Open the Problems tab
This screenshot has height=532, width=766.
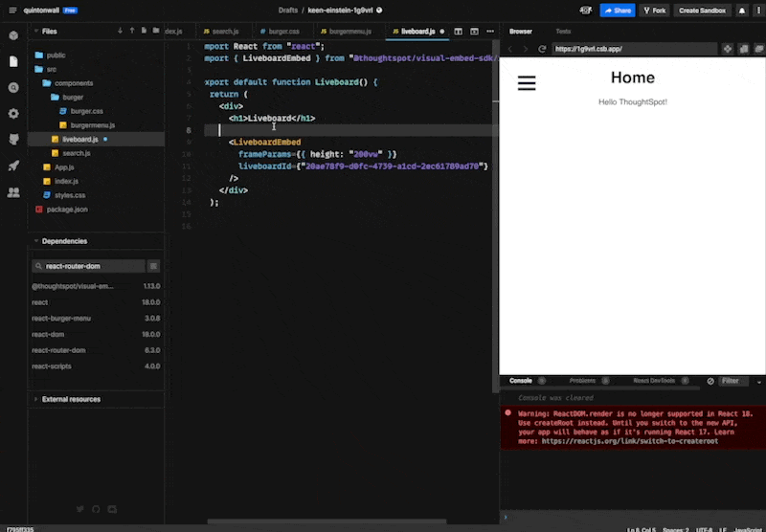pos(582,381)
